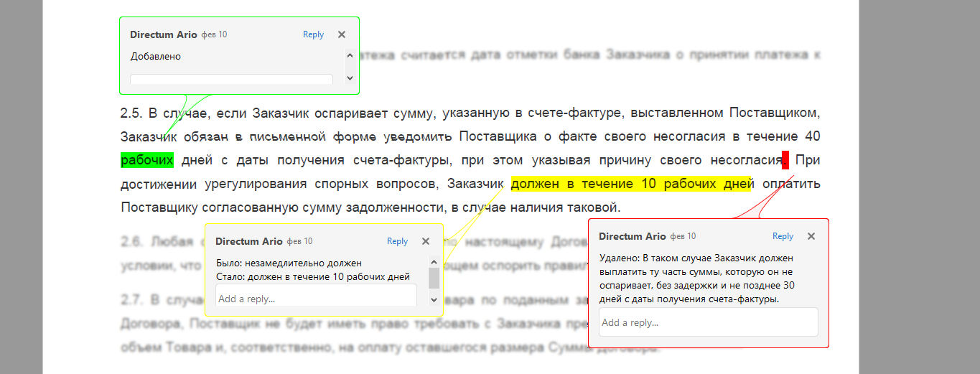980x374 pixels.
Task: Close the green "Добавлено" comment popup
Action: coord(342,34)
